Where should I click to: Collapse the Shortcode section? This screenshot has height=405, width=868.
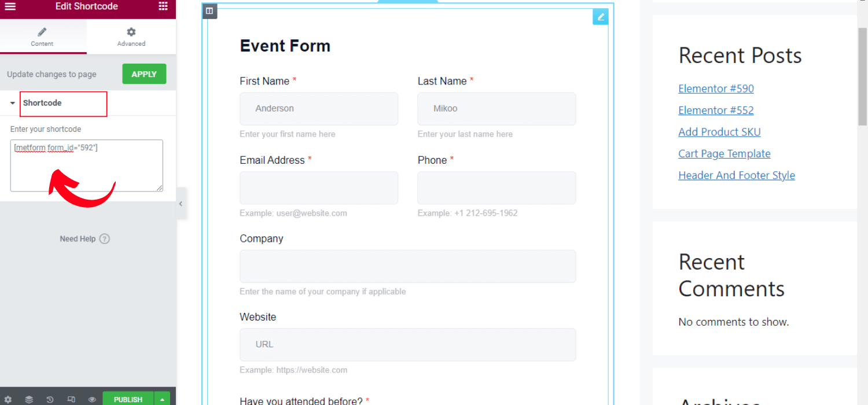pos(12,102)
